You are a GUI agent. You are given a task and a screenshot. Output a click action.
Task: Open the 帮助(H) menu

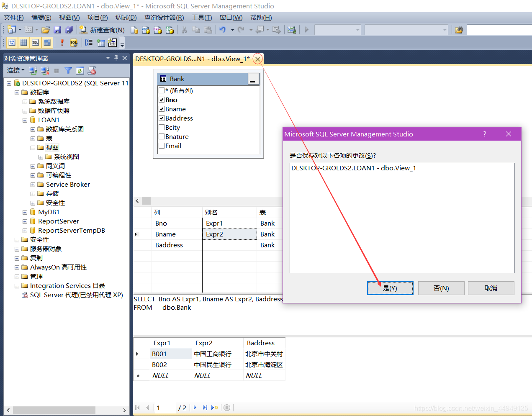[261, 18]
